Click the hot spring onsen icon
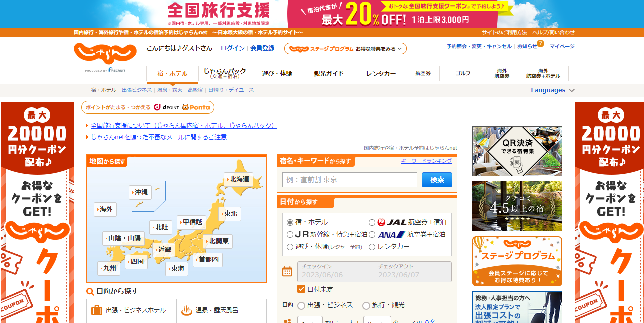The image size is (644, 323). pyautogui.click(x=187, y=310)
